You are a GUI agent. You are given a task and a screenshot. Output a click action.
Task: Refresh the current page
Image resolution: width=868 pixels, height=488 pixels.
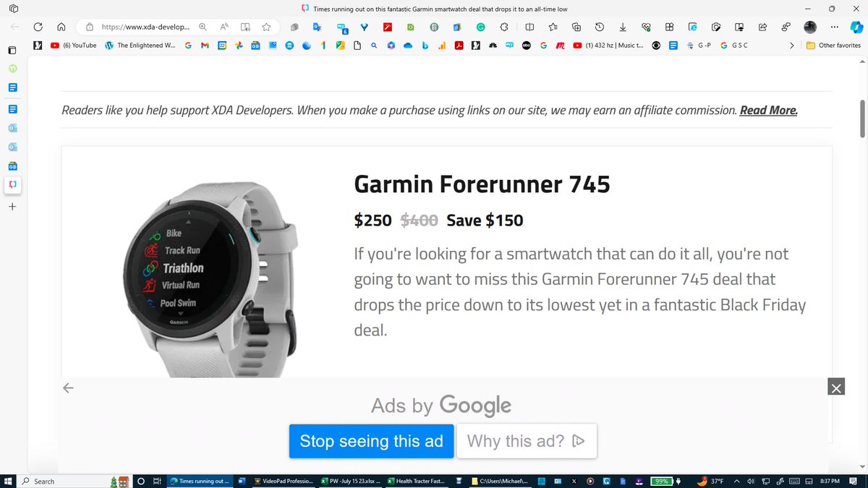click(38, 27)
